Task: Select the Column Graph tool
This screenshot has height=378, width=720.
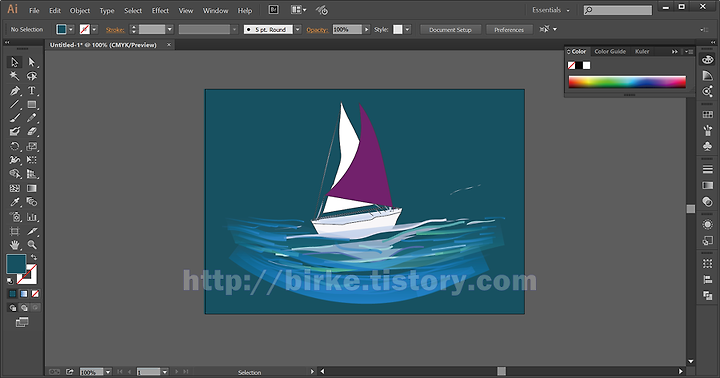Action: pyautogui.click(x=32, y=217)
